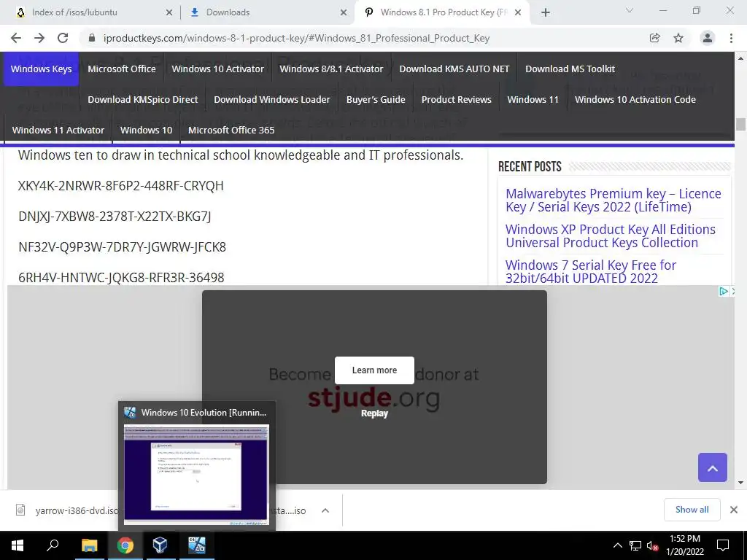Open Windows 10 nav menu item
Viewport: 747px width, 560px height.
(x=146, y=130)
